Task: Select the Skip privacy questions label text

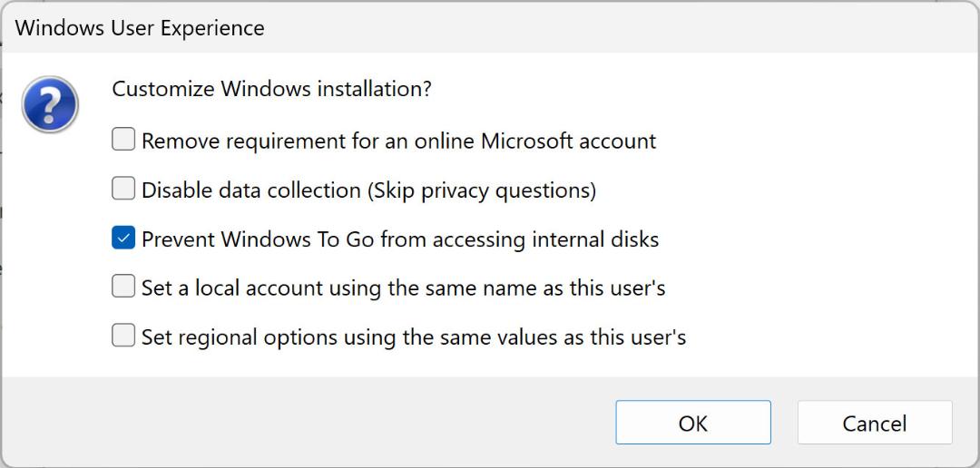Action: [481, 190]
